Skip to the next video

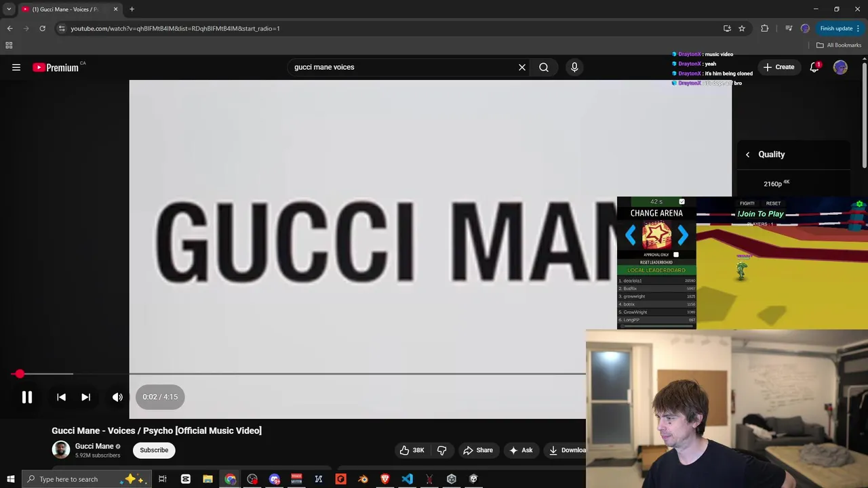(x=85, y=397)
